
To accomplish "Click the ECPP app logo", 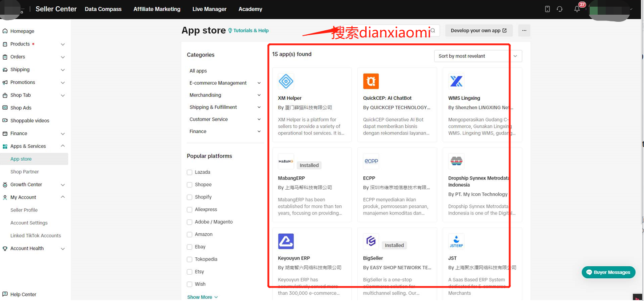I will pyautogui.click(x=371, y=161).
